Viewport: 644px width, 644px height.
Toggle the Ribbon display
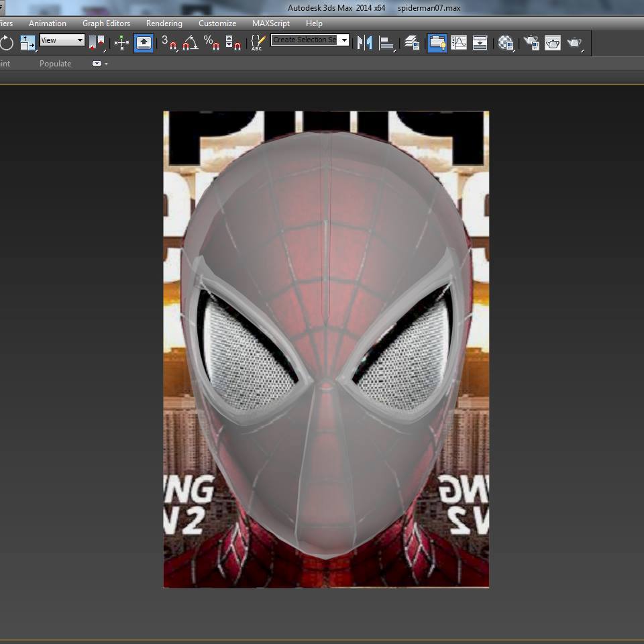[437, 43]
